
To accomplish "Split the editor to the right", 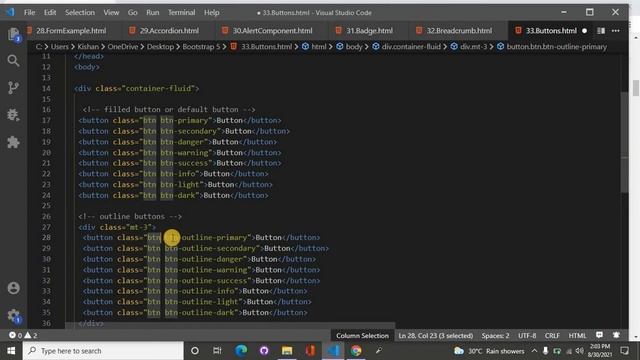I will 601,31.
